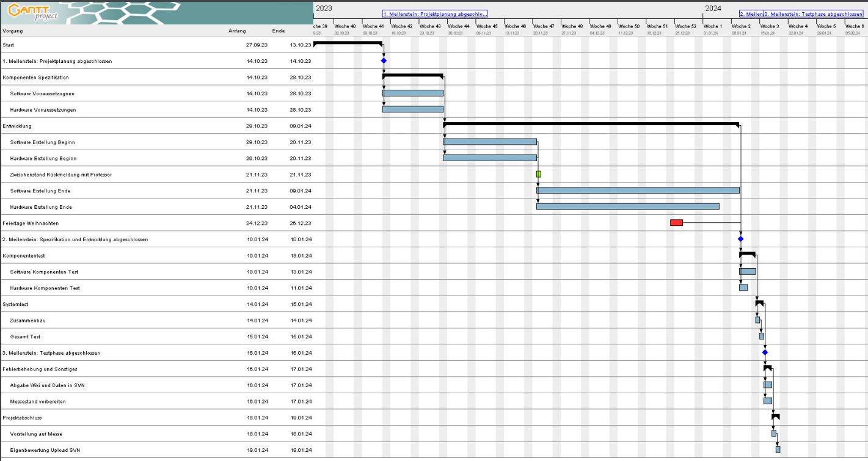Click the Ende column header
The width and height of the screenshot is (868, 461).
279,31
